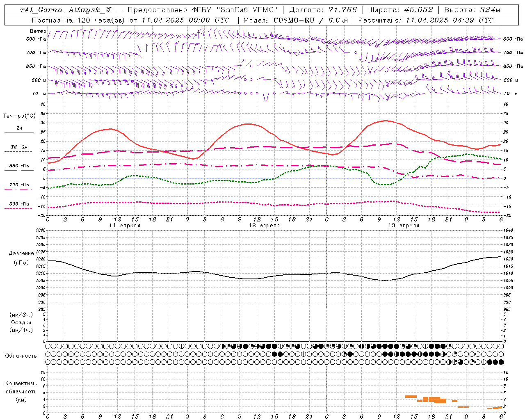Click the Давление pressure panel label
Viewport: 525px width, 420px height.
(21, 253)
